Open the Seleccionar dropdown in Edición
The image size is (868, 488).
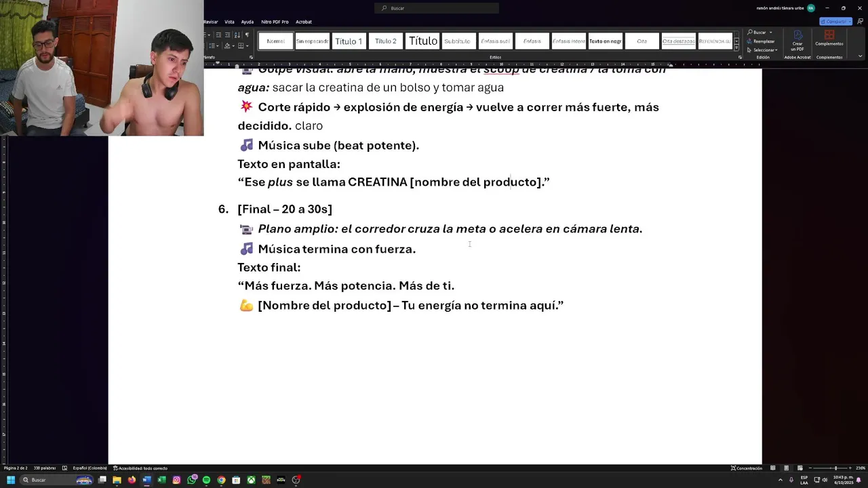click(x=764, y=49)
